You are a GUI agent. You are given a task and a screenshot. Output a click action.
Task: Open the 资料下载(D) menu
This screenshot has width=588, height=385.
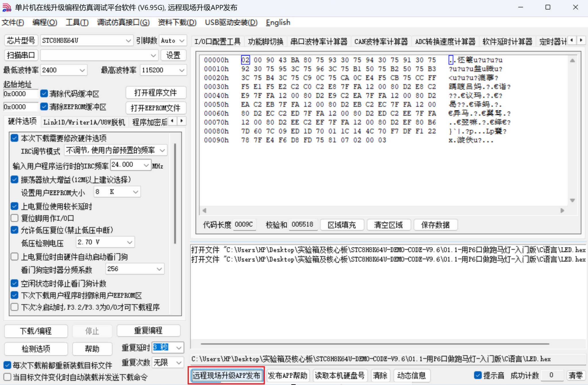pyautogui.click(x=177, y=22)
